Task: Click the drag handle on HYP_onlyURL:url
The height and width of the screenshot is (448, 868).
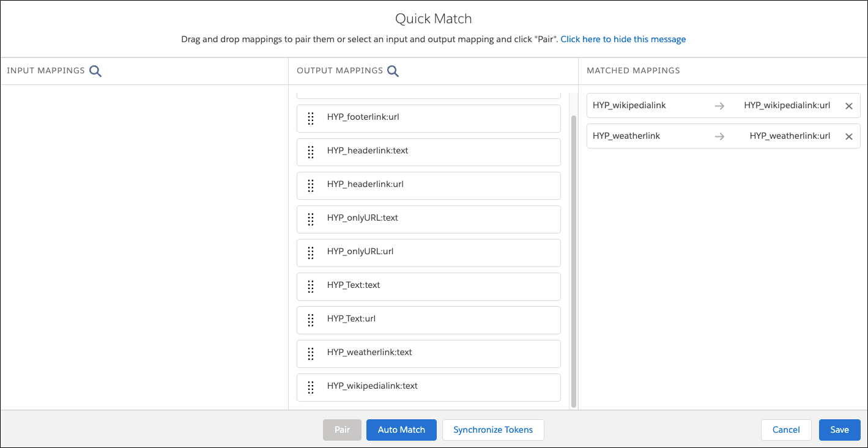Action: click(x=311, y=252)
